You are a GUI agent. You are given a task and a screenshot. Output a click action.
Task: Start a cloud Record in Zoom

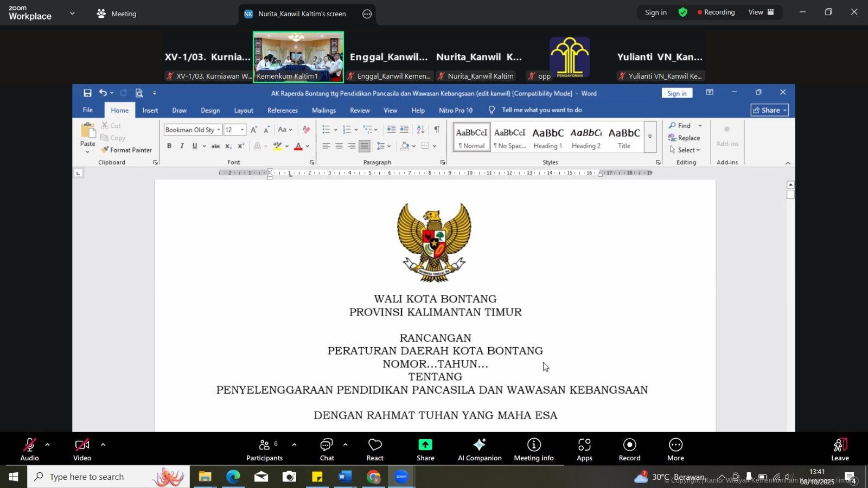pyautogui.click(x=629, y=449)
